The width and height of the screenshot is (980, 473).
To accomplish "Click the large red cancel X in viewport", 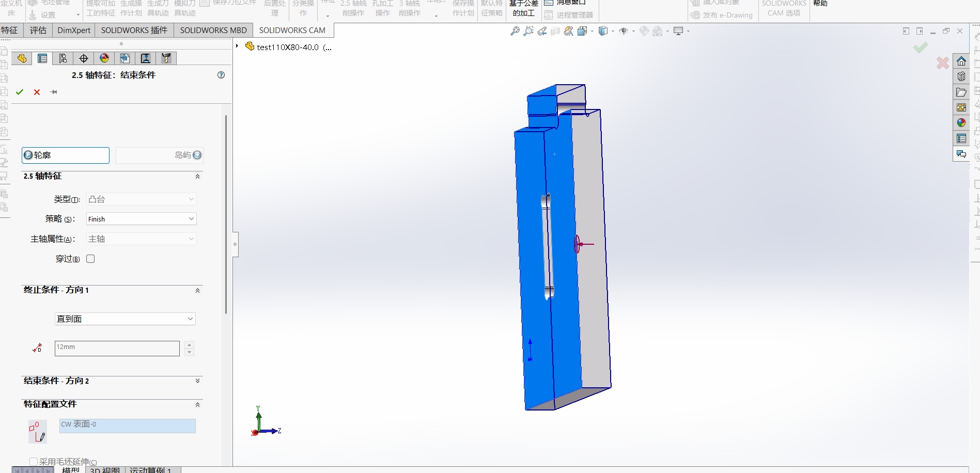I will pos(943,63).
